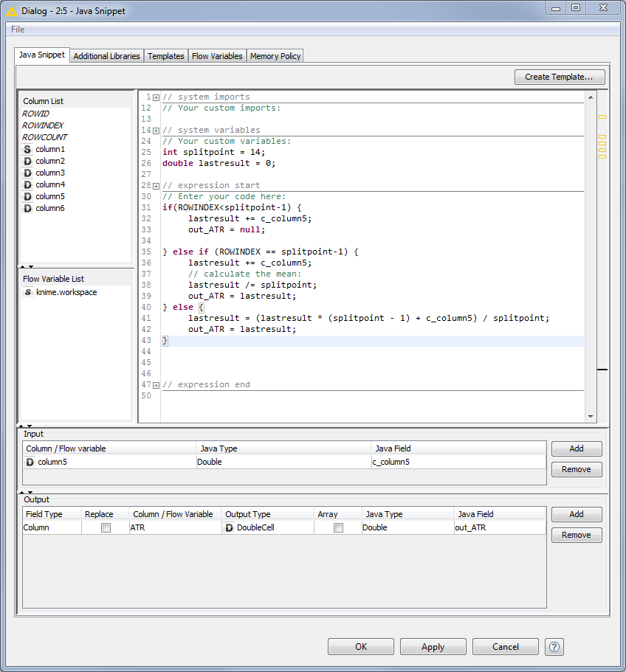The height and width of the screenshot is (672, 626).
Task: Click the top yellow warning marker in the overview ruler
Action: tap(602, 117)
